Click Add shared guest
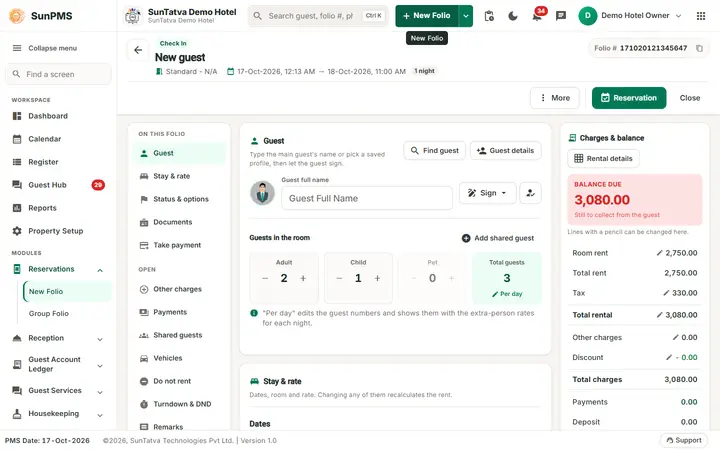 [x=498, y=238]
